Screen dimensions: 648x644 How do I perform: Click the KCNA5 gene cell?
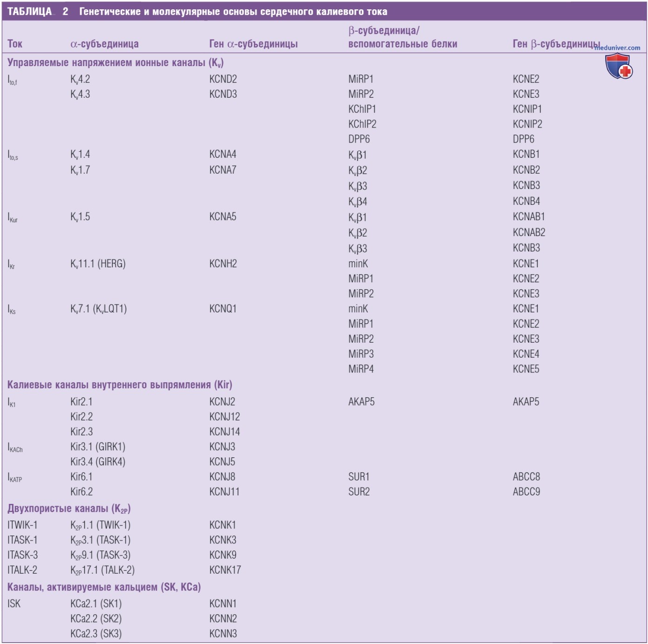click(x=223, y=217)
